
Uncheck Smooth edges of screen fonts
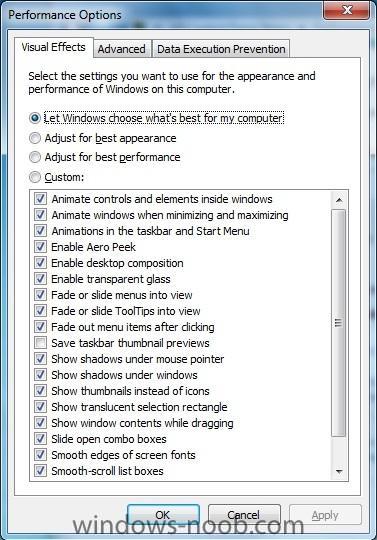point(40,455)
